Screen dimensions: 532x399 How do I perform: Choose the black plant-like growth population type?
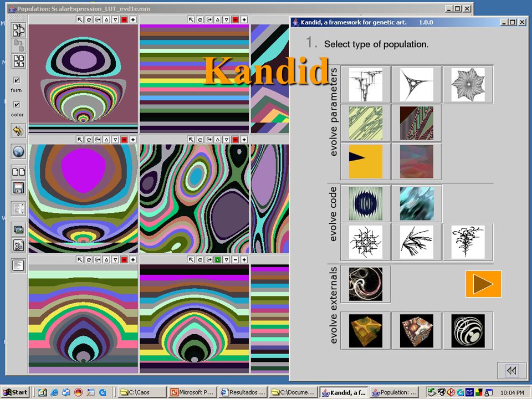468,242
